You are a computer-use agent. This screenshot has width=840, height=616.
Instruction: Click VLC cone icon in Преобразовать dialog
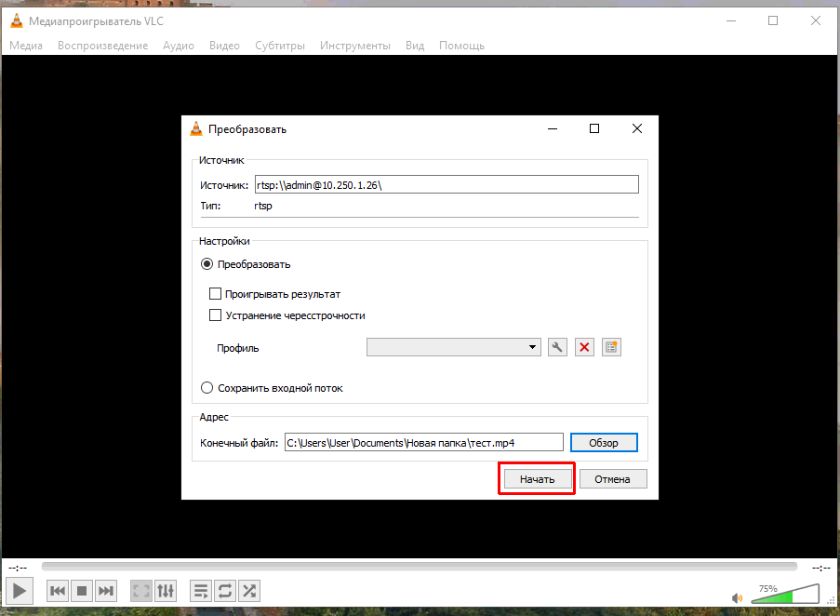196,128
